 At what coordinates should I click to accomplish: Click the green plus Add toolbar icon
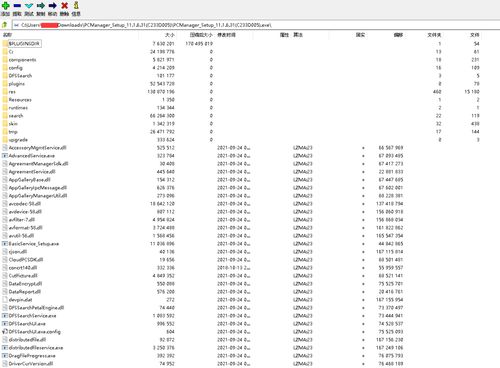[6, 6]
